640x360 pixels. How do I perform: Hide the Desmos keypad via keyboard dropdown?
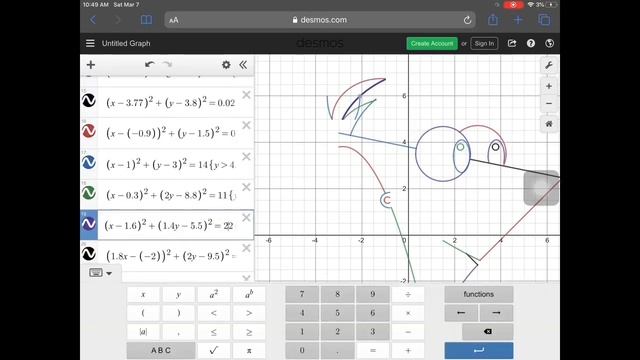click(100, 273)
